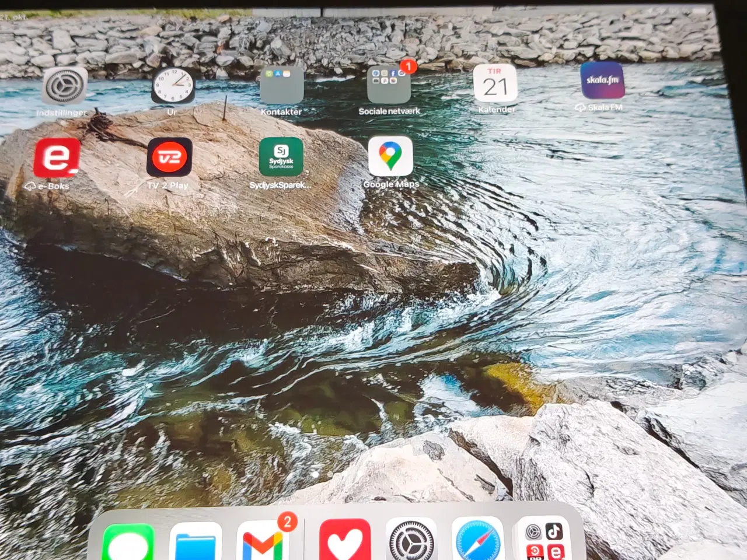This screenshot has height=560, width=747.
Task: Open the green Messages app in dock
Action: coord(128,542)
